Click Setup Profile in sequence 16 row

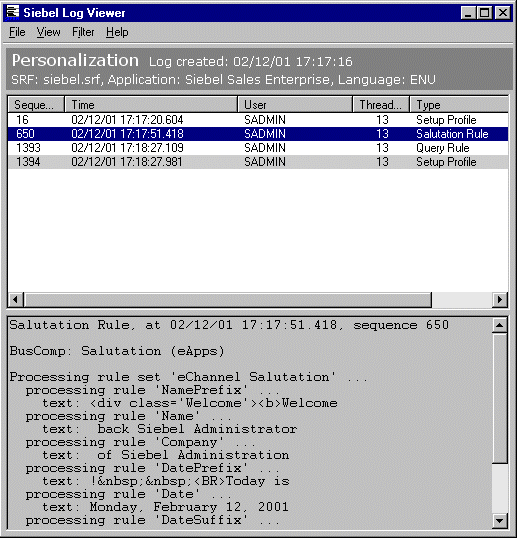[446, 120]
